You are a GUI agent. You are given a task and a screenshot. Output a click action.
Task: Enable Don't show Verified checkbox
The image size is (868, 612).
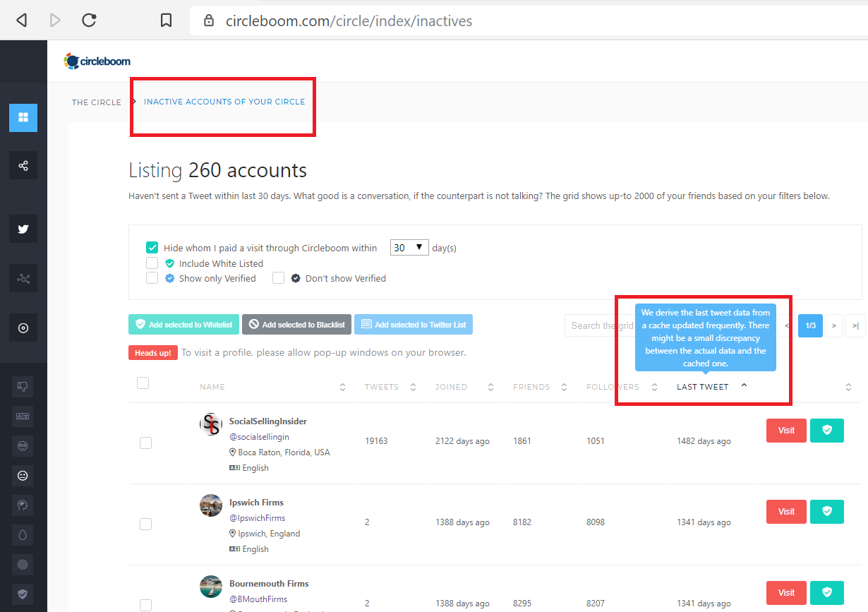coord(278,278)
